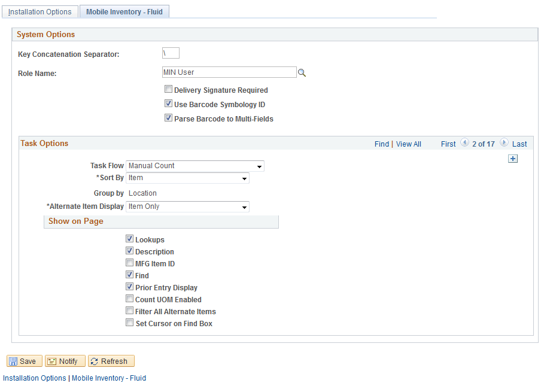Open Installation Options from bottom links
This screenshot has width=547, height=392.
pyautogui.click(x=34, y=378)
